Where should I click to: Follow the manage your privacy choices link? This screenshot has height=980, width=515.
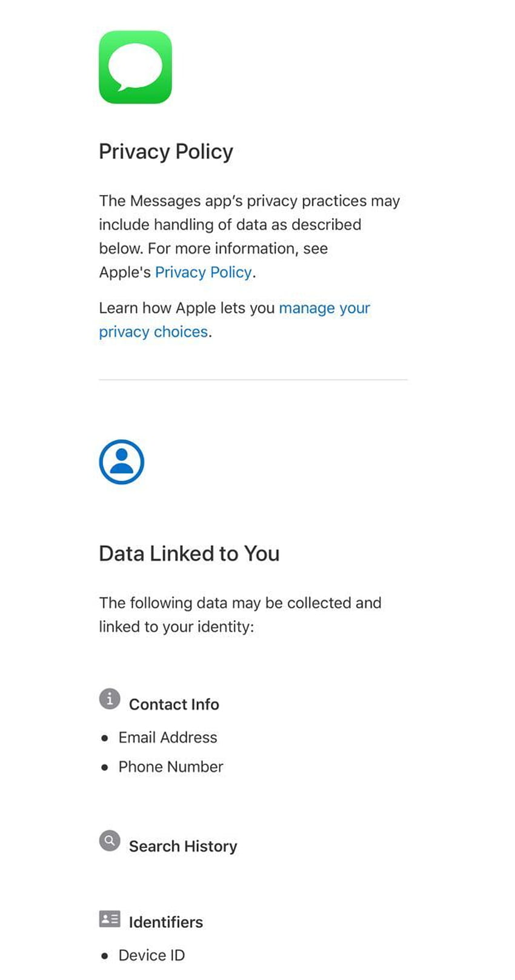coord(234,320)
